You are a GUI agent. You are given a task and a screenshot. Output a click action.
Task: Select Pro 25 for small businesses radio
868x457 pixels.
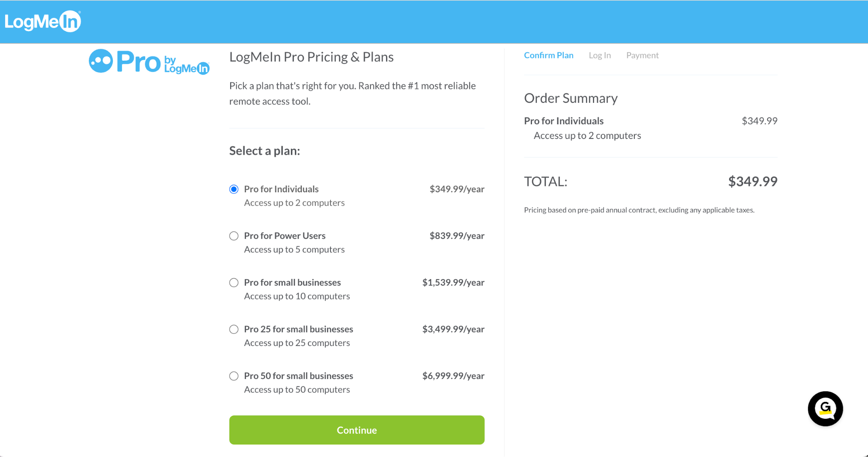coord(234,329)
